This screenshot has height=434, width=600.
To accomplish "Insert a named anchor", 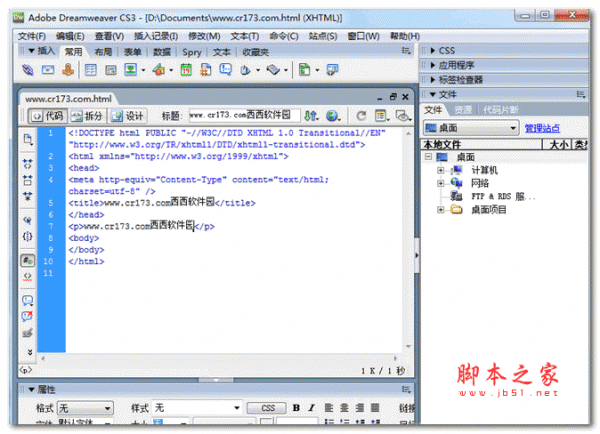I will (x=68, y=70).
